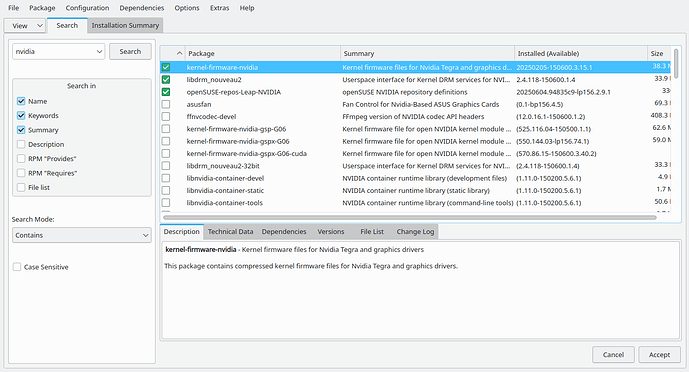The image size is (689, 372).
Task: Enable the RPM "Provides" search option
Action: click(21, 159)
